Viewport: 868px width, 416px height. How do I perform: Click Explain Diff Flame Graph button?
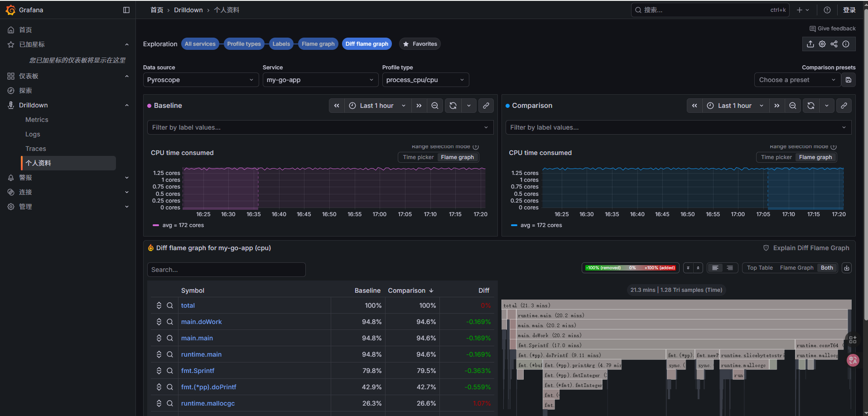806,248
